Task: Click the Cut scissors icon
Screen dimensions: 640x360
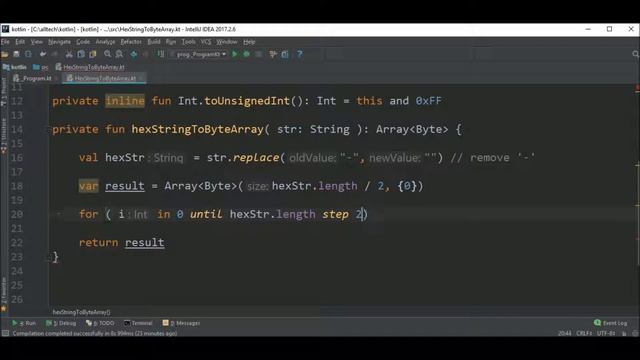Action: pyautogui.click(x=69, y=54)
